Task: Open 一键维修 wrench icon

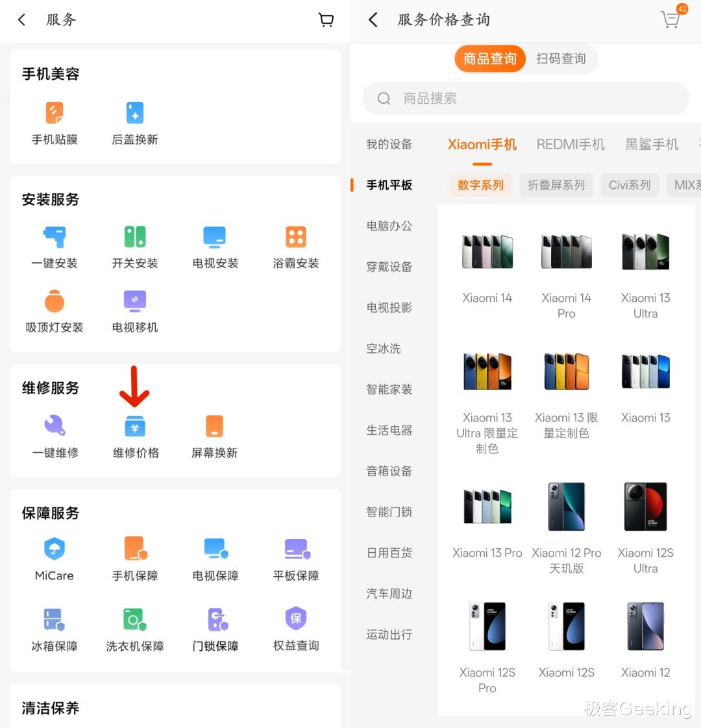Action: tap(55, 425)
